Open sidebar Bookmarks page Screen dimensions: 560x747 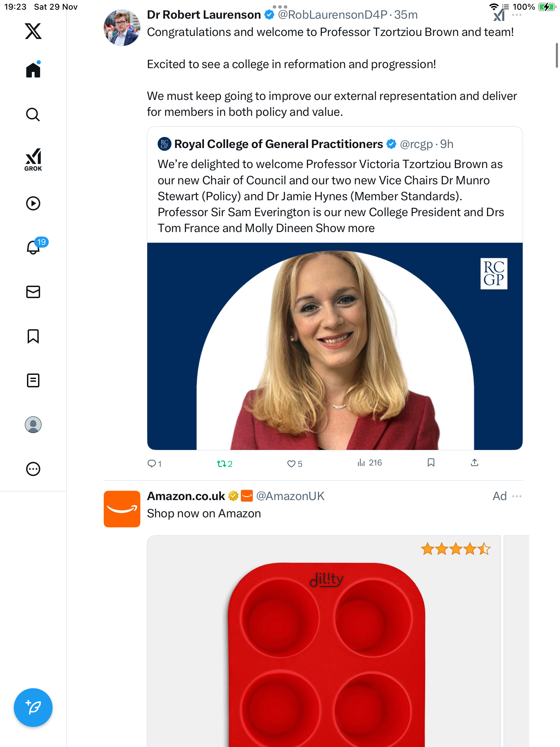pyautogui.click(x=33, y=336)
